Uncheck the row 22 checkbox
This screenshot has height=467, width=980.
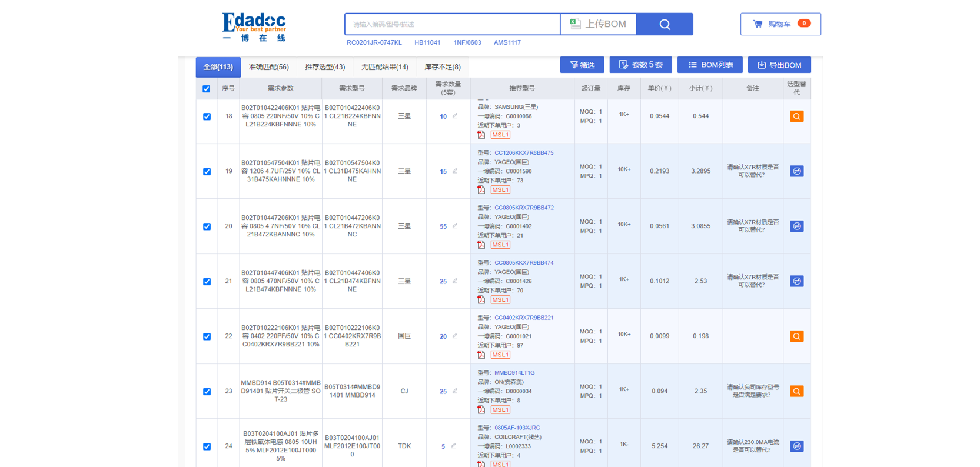(207, 336)
